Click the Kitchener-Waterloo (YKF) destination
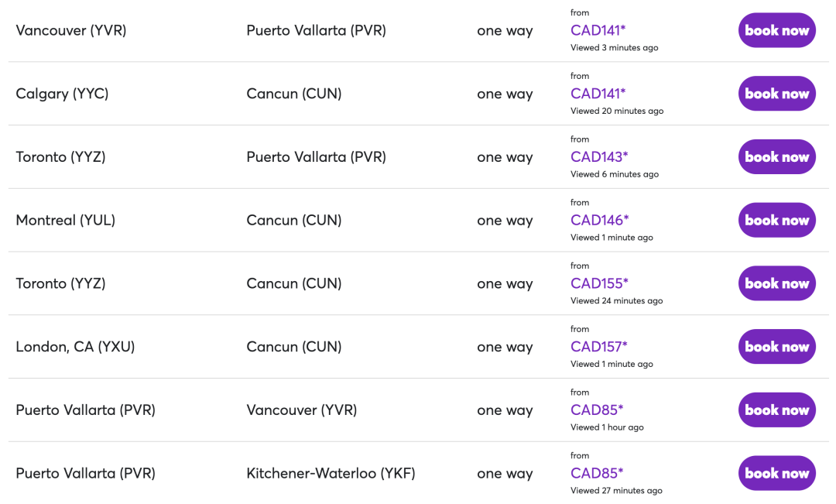This screenshot has height=504, width=836. [331, 473]
